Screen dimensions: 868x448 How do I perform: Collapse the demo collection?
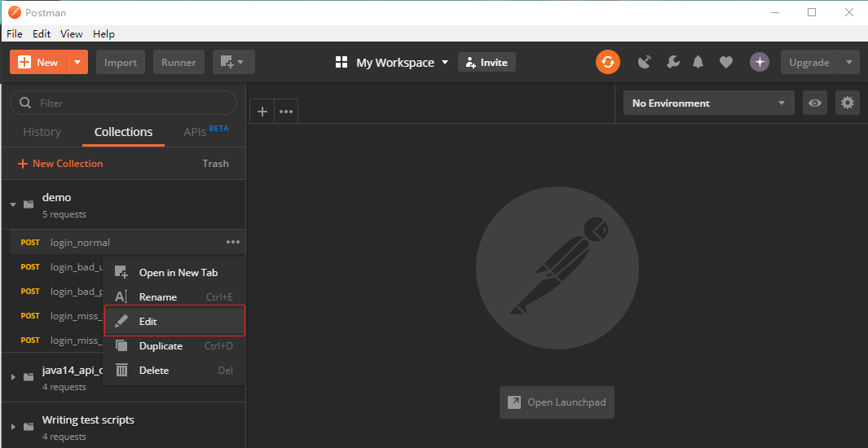click(x=13, y=204)
